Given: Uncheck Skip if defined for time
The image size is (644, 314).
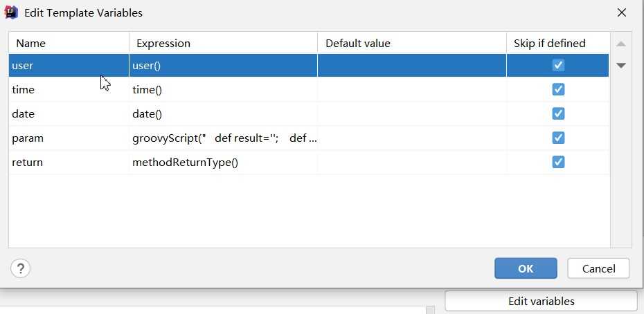Looking at the screenshot, I should click(558, 89).
